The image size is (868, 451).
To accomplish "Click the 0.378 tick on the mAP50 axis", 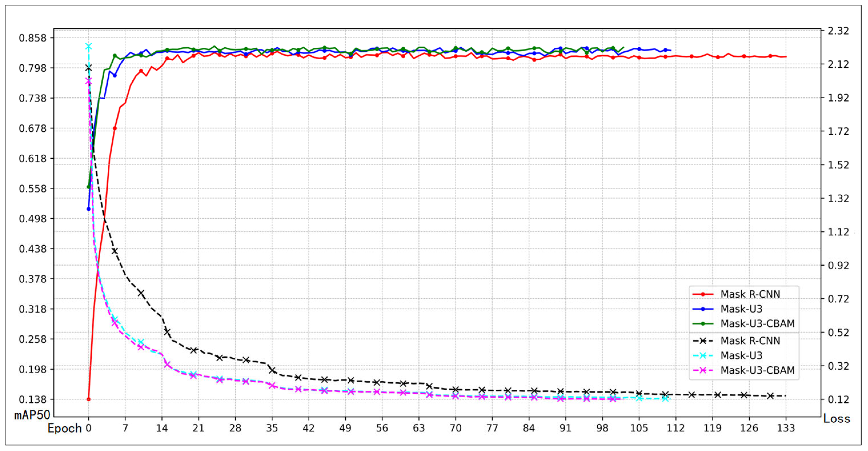I will (x=33, y=279).
